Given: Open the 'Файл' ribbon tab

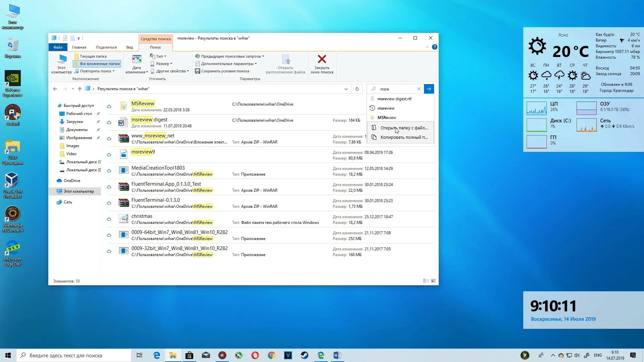Looking at the screenshot, I should click(x=58, y=47).
